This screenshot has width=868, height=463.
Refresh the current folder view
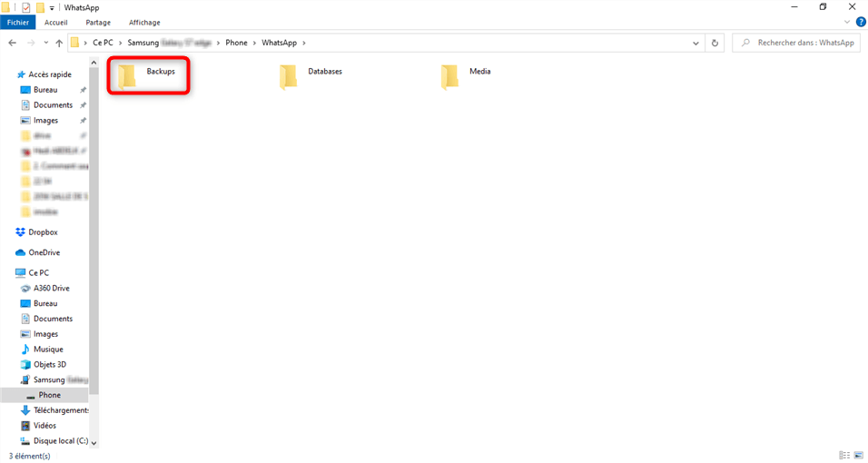tap(715, 43)
